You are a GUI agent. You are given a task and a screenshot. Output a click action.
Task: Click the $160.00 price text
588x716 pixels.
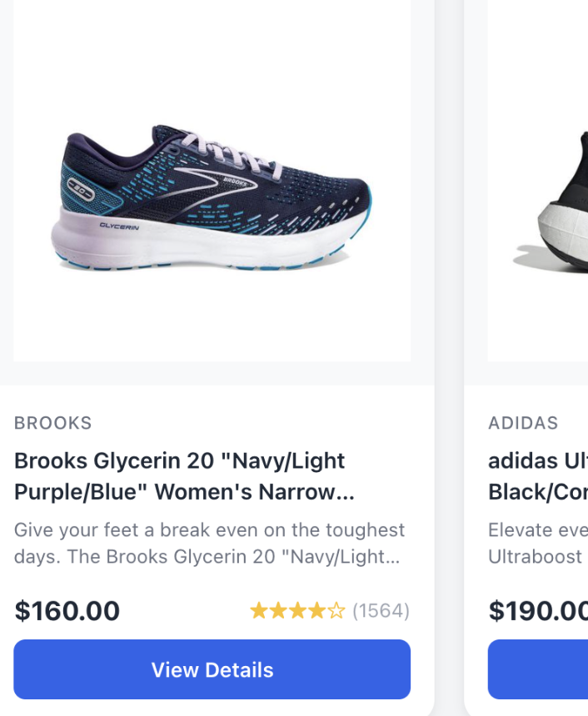67,610
